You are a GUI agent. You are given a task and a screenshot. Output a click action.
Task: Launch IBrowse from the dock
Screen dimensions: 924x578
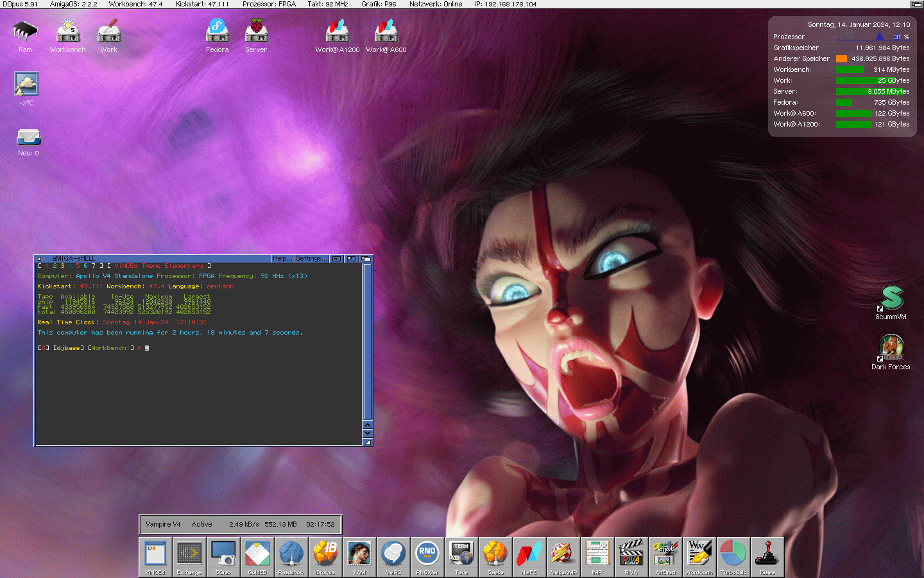click(325, 556)
